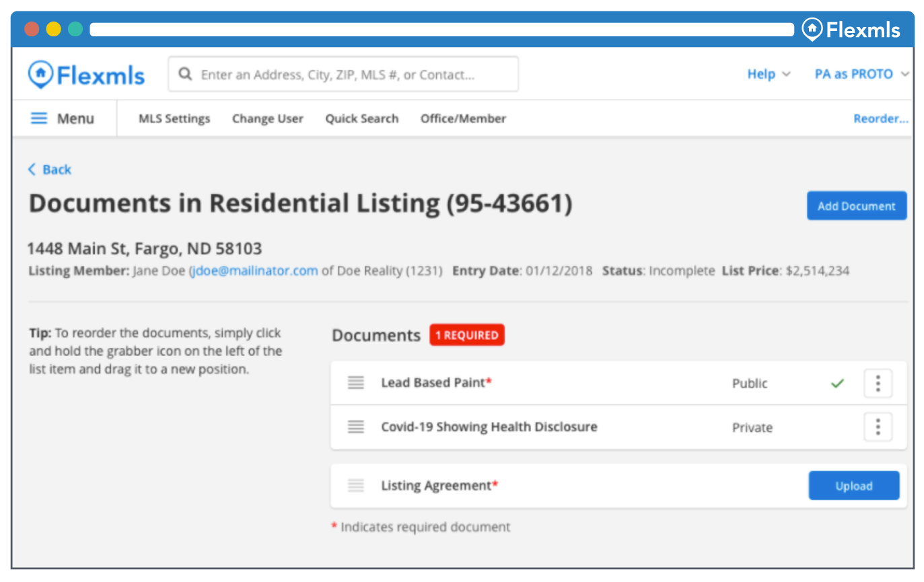Select Change User in the menu bar
The image size is (924, 582).
(267, 118)
